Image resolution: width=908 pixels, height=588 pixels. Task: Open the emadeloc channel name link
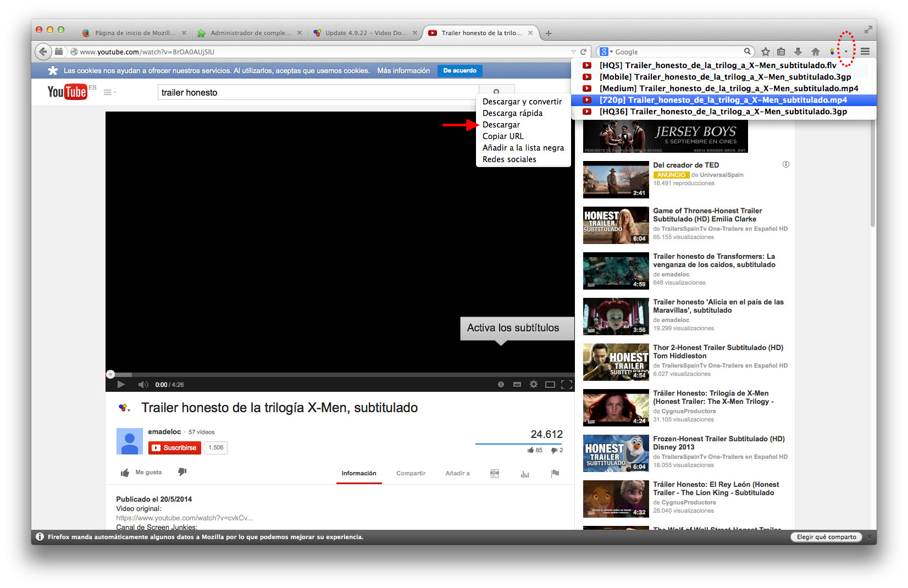pos(164,431)
